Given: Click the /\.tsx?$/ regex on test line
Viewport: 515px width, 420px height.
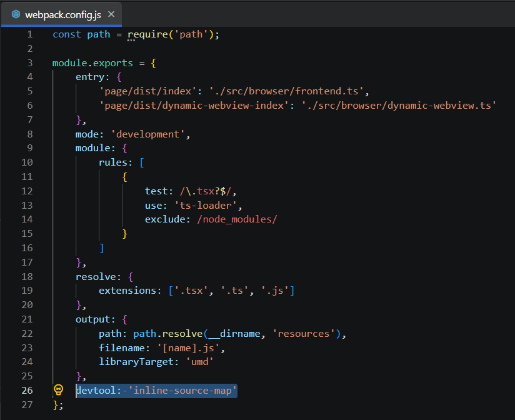Looking at the screenshot, I should (206, 191).
